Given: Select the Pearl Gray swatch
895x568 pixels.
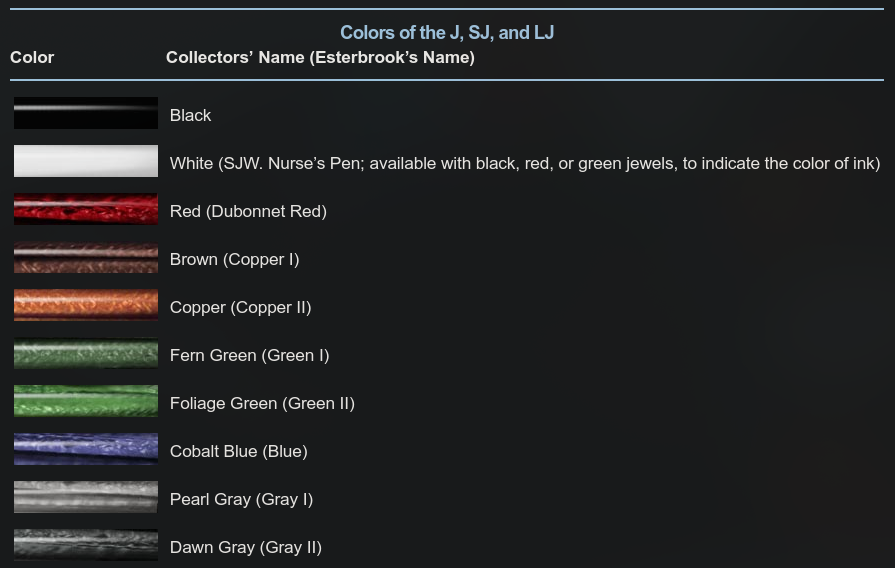Looking at the screenshot, I should (x=86, y=497).
